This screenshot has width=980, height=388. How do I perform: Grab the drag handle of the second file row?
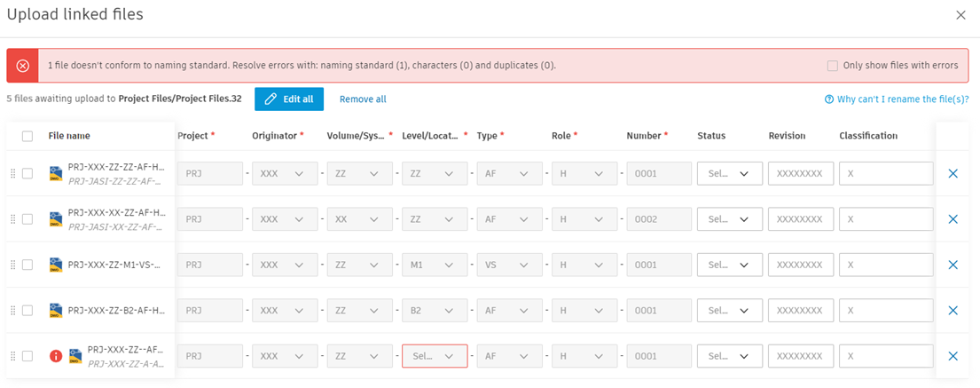(12, 219)
